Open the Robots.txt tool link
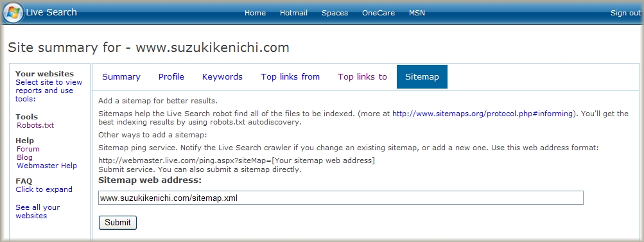 (35, 125)
